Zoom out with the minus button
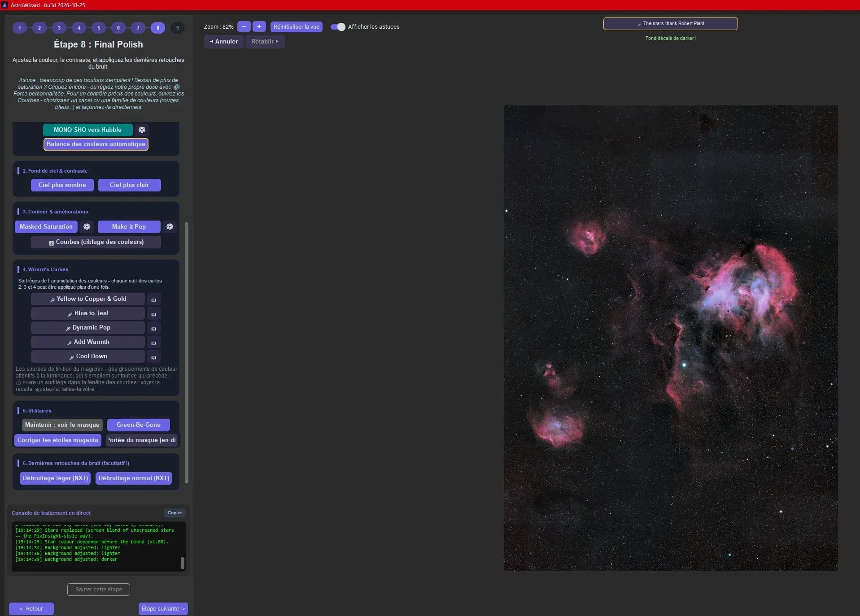The width and height of the screenshot is (860, 616). 244,27
